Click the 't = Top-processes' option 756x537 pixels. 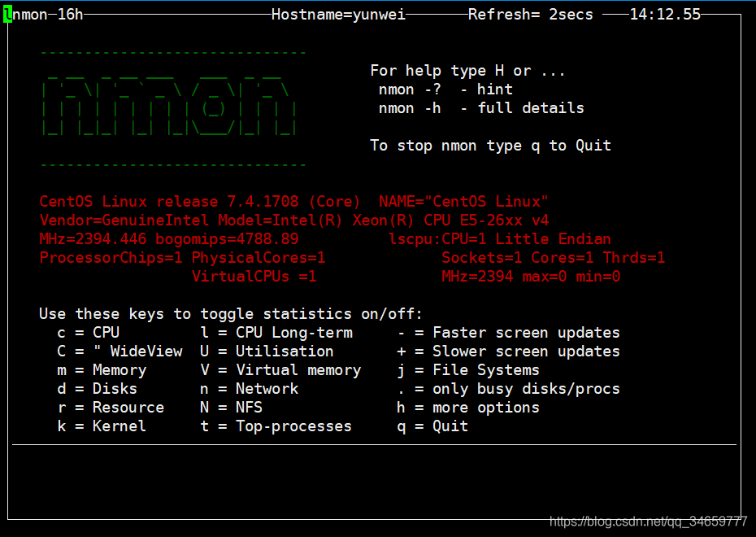(x=276, y=426)
